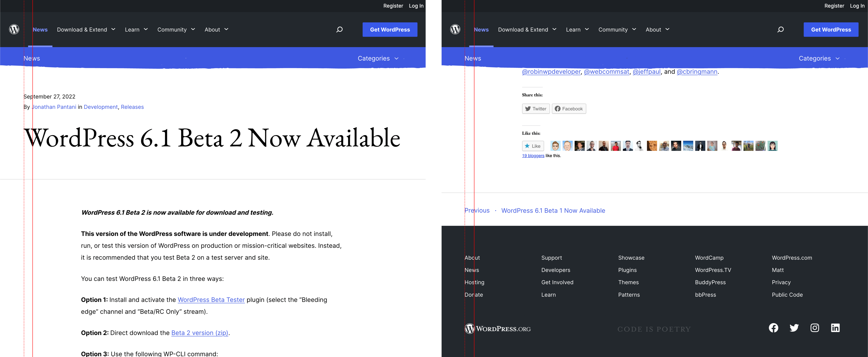
Task: Share the post via the Facebook button
Action: (x=568, y=109)
